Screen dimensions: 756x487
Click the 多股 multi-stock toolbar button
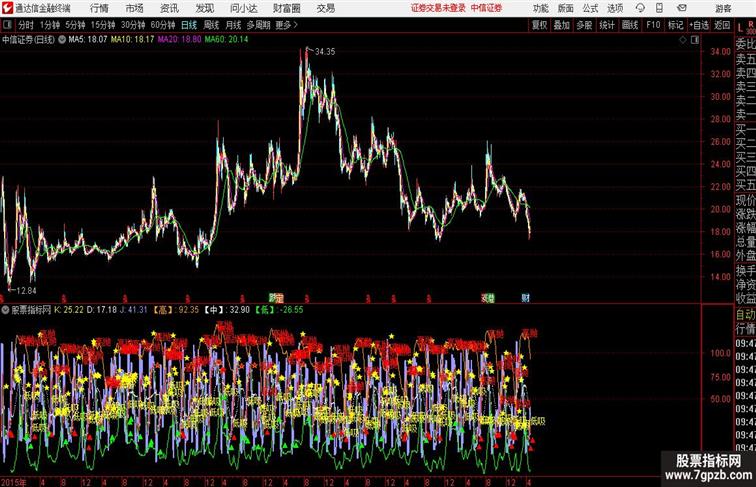(x=584, y=25)
